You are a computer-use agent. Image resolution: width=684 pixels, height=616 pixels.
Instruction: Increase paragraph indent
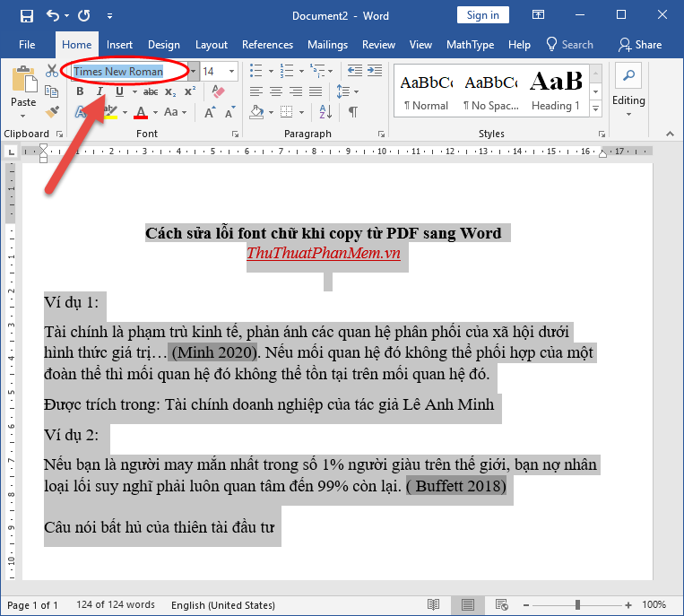point(375,70)
